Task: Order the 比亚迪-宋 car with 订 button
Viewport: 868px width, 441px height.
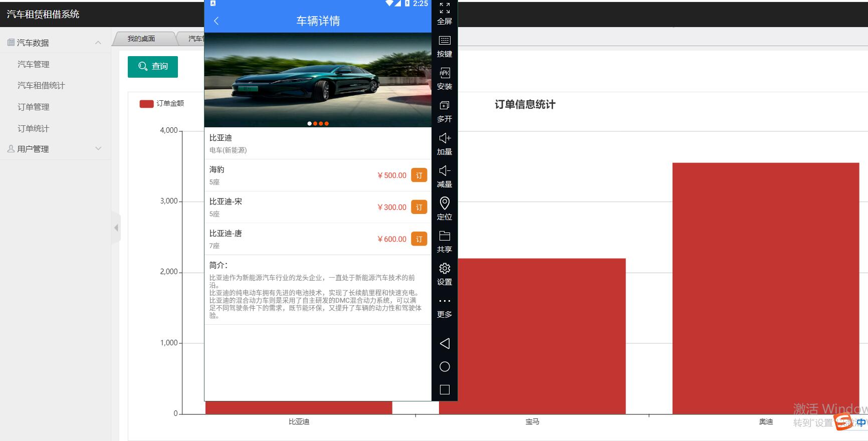Action: click(x=419, y=207)
